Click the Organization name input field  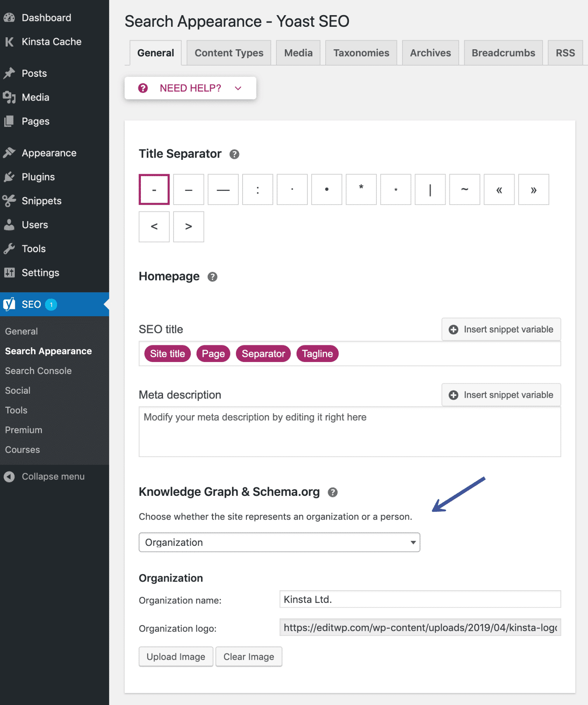pos(420,599)
